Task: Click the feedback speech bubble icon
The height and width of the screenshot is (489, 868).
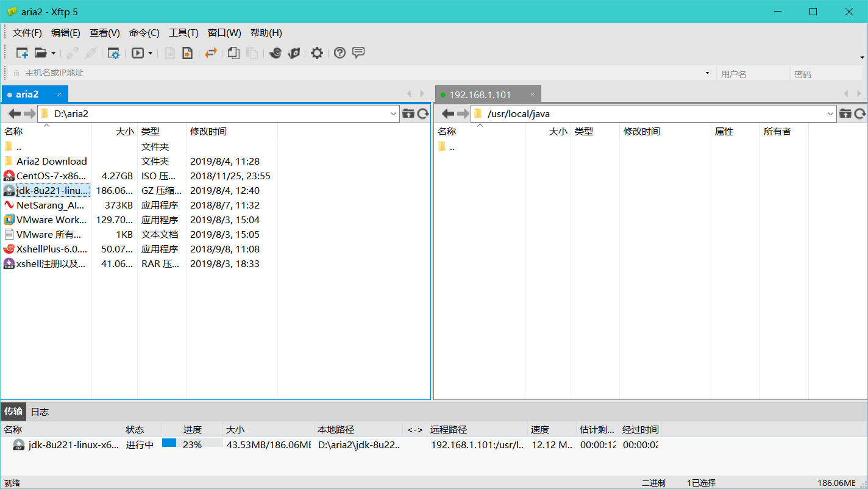Action: 358,53
